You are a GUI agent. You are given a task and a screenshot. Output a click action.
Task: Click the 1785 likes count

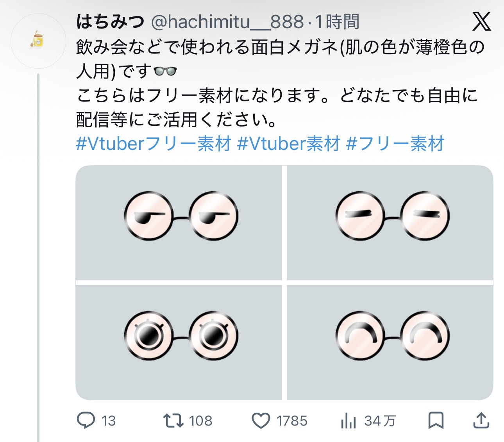click(x=292, y=421)
